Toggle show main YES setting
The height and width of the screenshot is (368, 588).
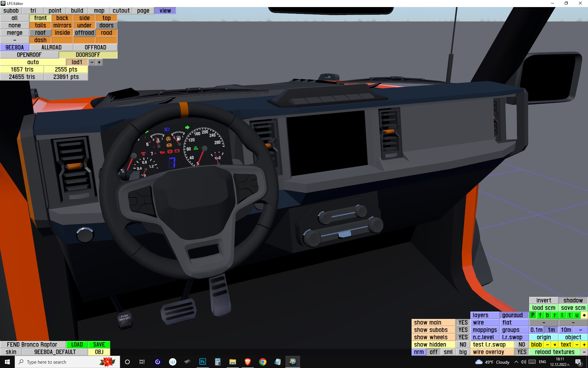coord(463,322)
